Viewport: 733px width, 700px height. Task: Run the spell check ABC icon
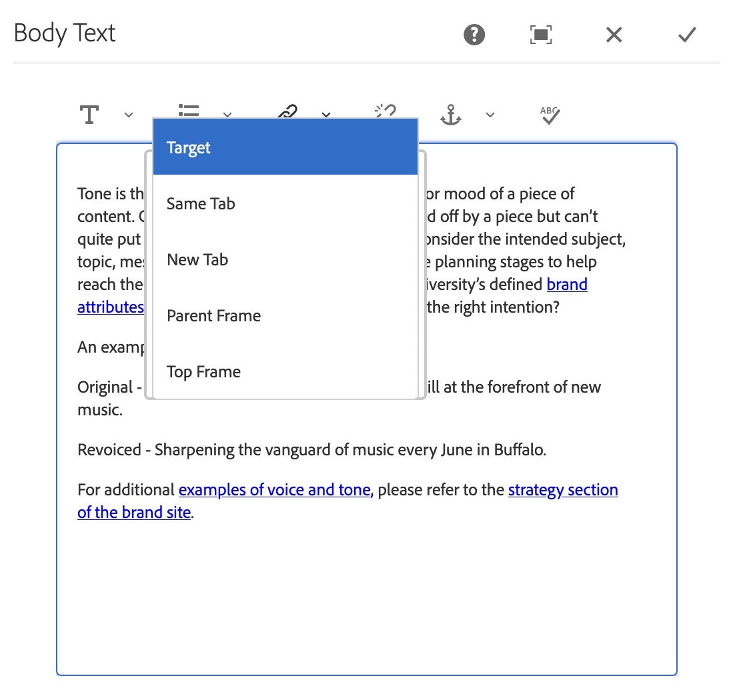click(550, 115)
